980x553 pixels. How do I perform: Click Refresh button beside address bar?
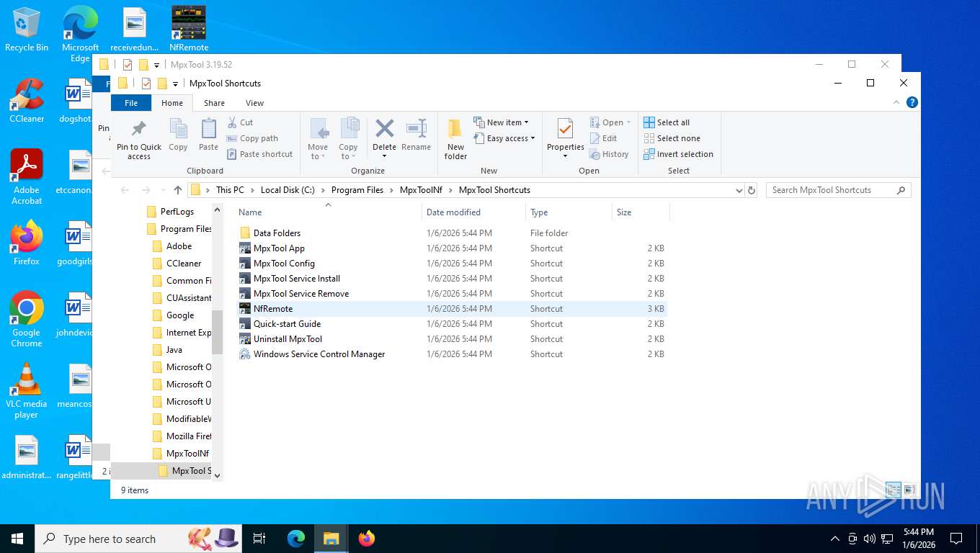pyautogui.click(x=752, y=190)
